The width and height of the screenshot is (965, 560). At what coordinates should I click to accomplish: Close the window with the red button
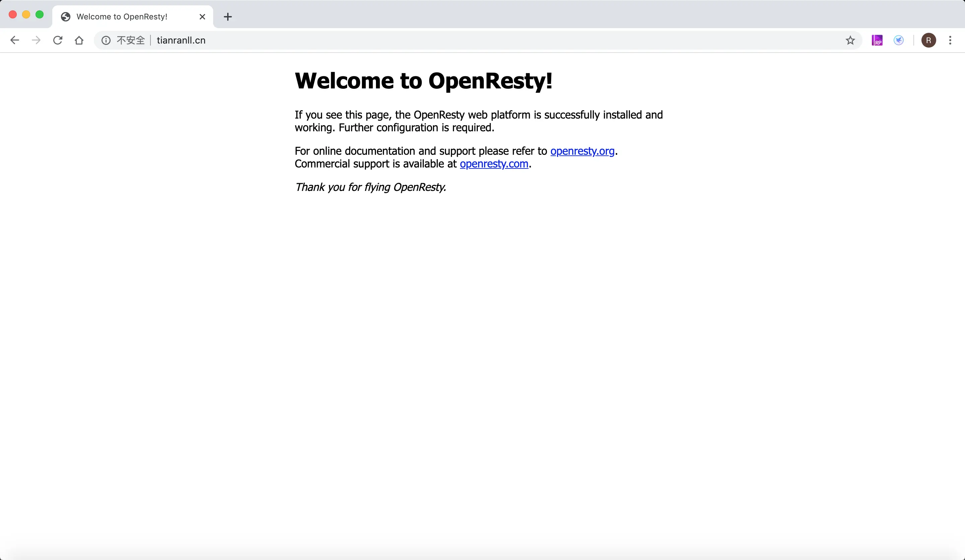[x=13, y=14]
